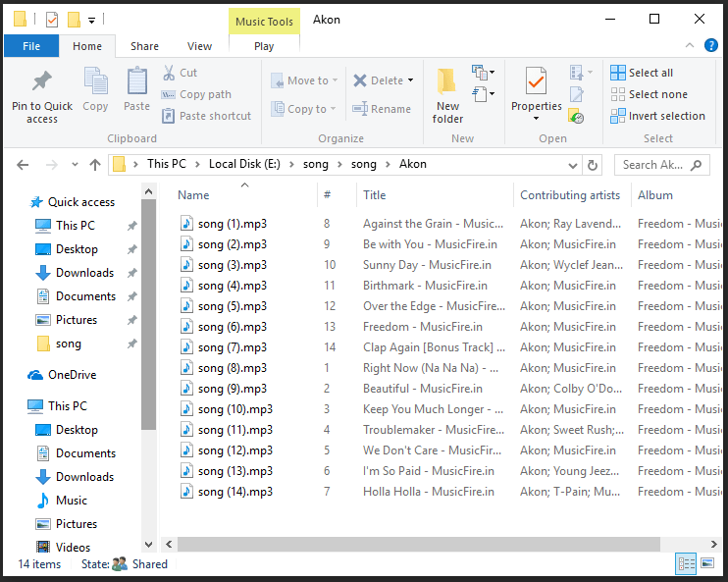Click the search magnifier icon
Viewport: 728px width, 582px height.
click(696, 165)
